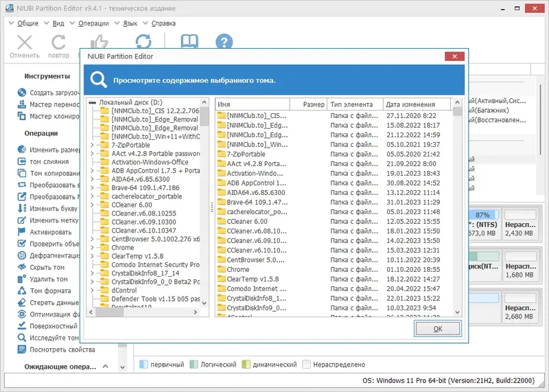Open the blue help question-mark icon

[224, 42]
